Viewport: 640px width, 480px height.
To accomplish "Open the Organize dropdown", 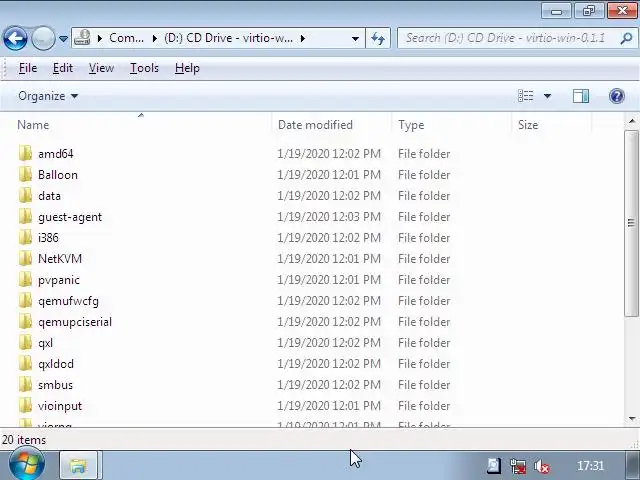I will coord(48,96).
